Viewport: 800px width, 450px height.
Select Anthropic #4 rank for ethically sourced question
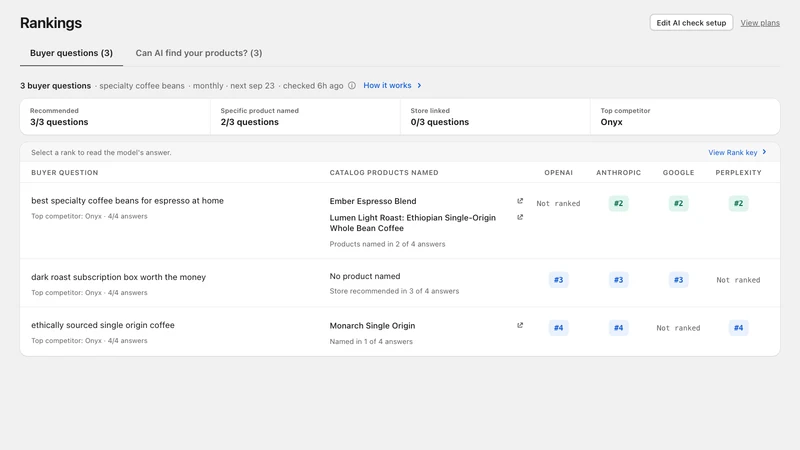point(618,328)
